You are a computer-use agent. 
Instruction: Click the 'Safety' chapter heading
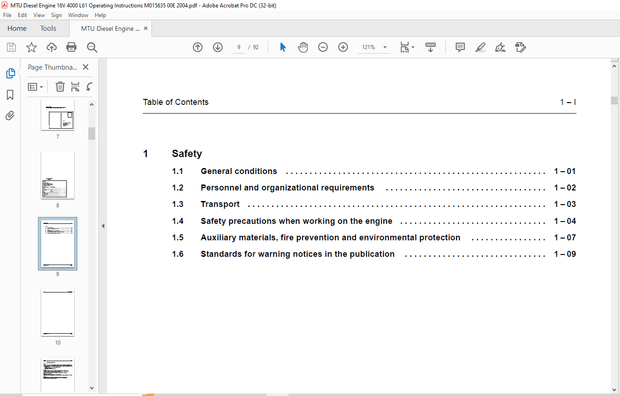(x=187, y=153)
